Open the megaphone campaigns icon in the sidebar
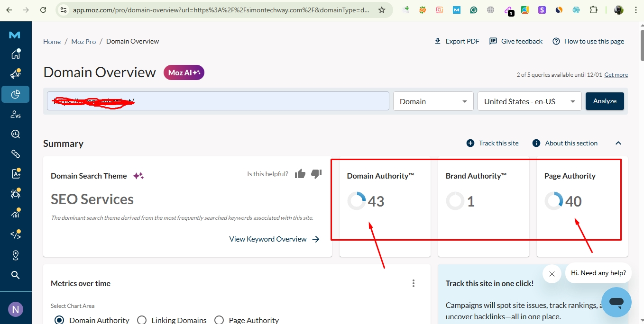 16,74
